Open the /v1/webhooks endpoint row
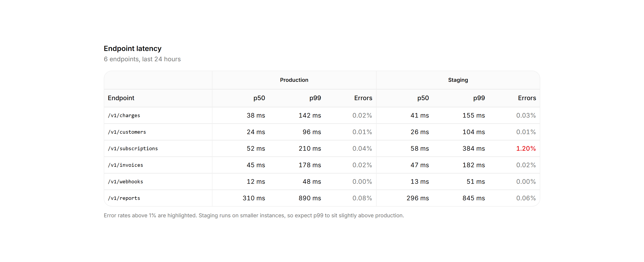 click(x=125, y=182)
